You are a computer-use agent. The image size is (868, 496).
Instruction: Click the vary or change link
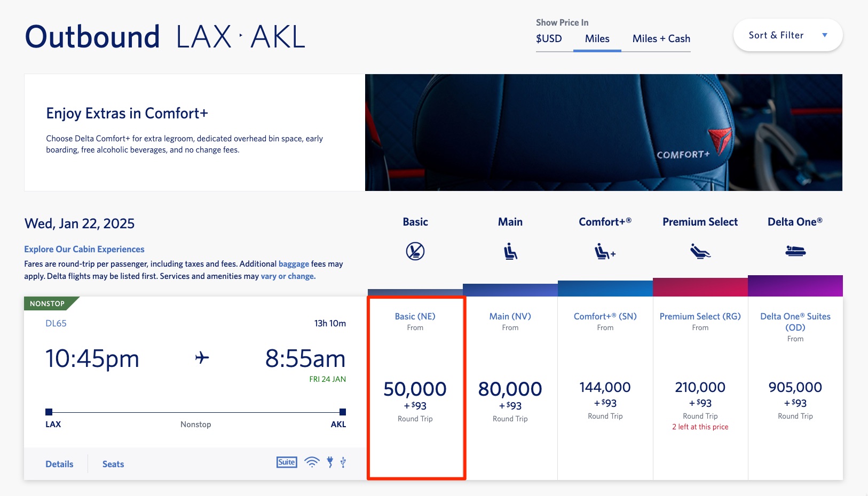pyautogui.click(x=287, y=276)
